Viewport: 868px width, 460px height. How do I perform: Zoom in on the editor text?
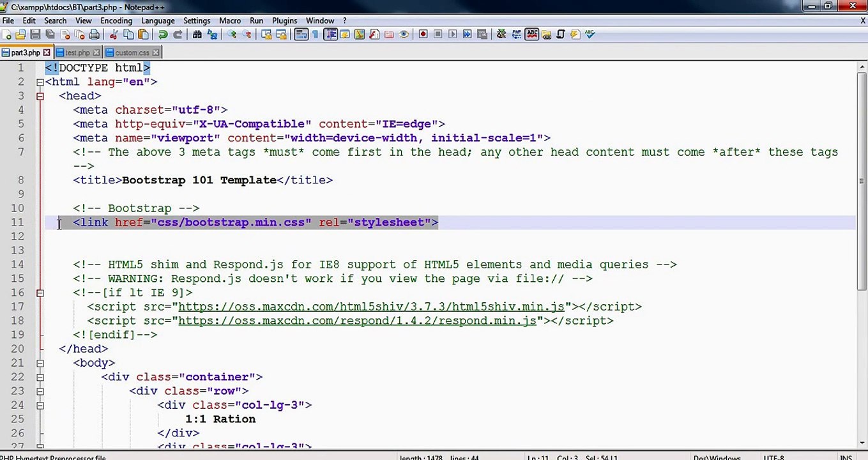click(x=232, y=34)
